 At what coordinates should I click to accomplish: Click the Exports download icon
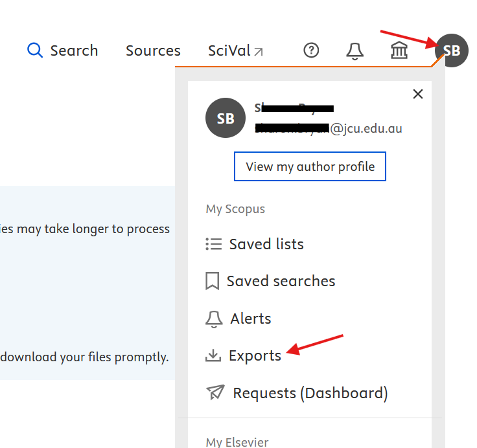coord(213,355)
